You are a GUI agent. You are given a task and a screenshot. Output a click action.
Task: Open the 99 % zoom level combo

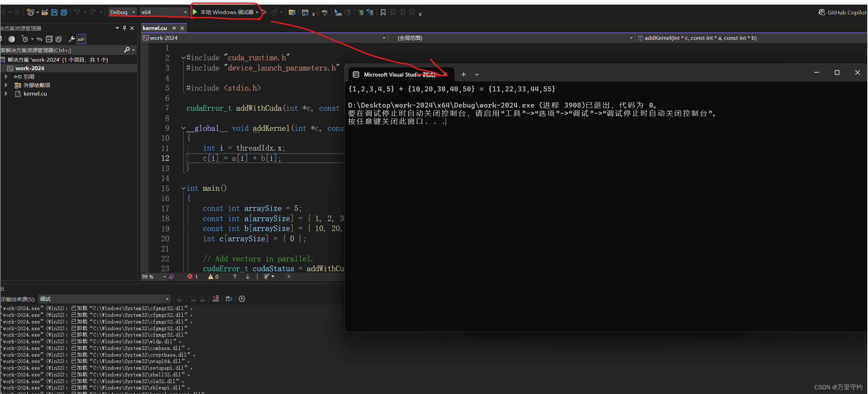(x=154, y=277)
